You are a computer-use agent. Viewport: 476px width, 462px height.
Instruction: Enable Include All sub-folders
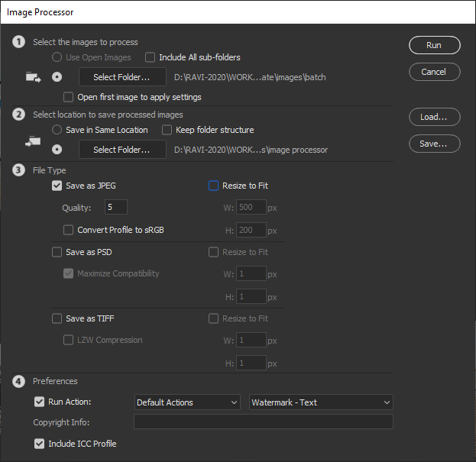point(151,57)
